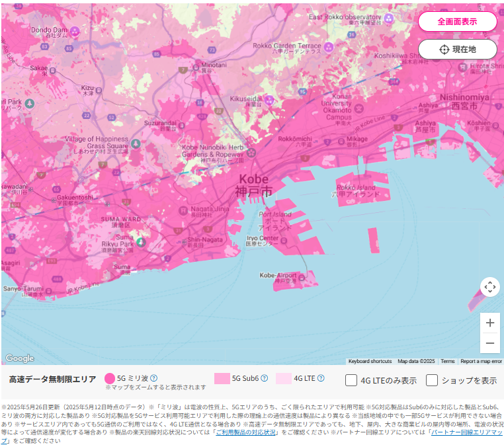Click Kobe Nunobiki Herb Gardens marker
The width and height of the screenshot is (504, 445).
point(251,153)
